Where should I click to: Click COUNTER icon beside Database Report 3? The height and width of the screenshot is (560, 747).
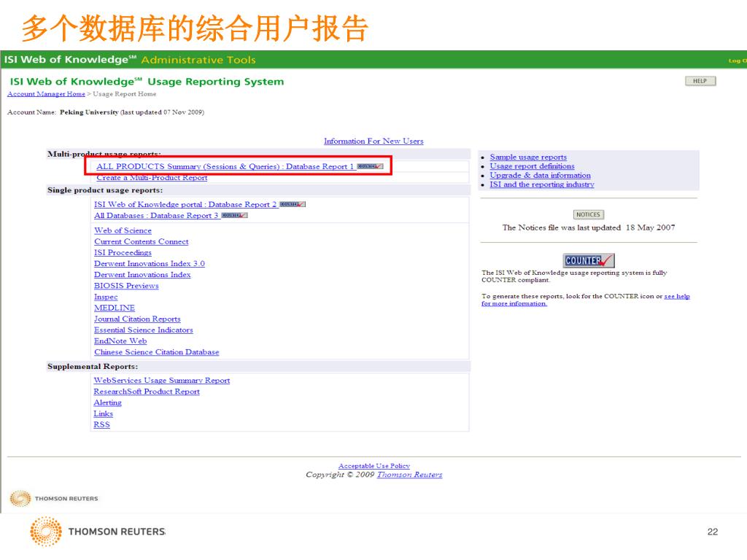234,216
